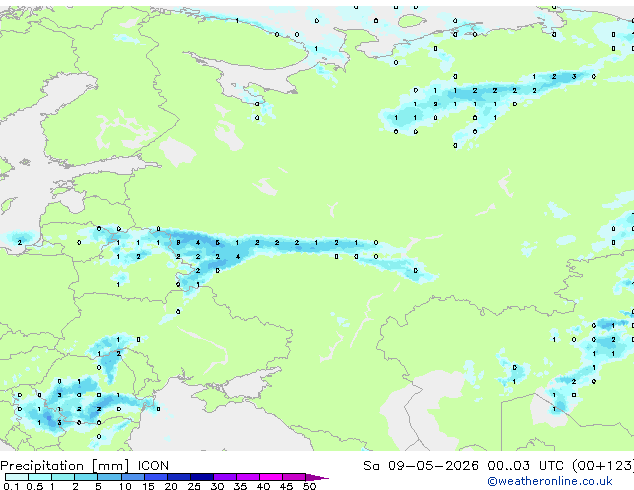Click the "(00+123)" forecast offset text
Screen dimensions: 634x490
coord(603,466)
